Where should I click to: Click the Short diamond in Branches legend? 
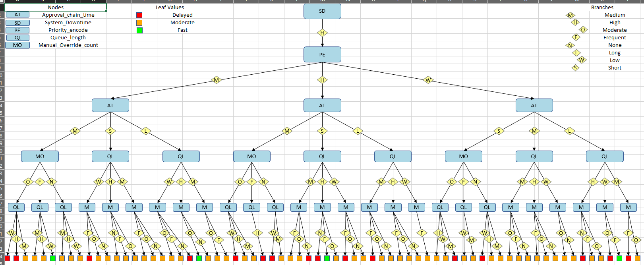tap(575, 68)
